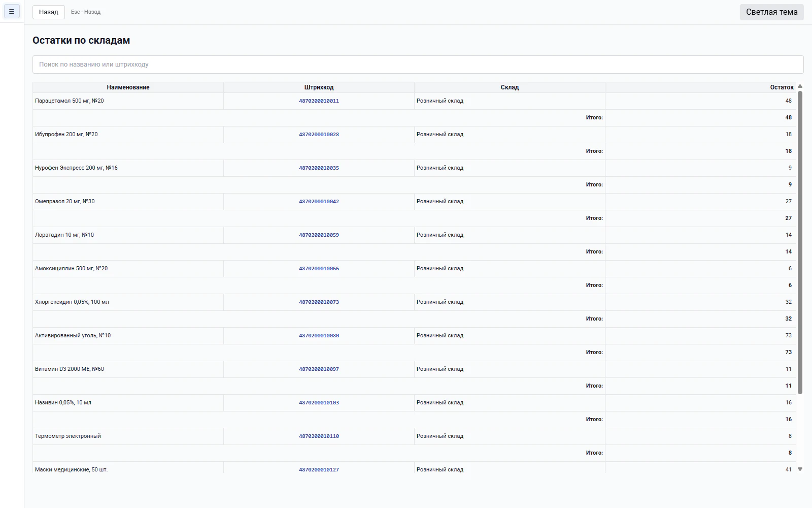Click scrollbar up arrow of table
The width and height of the screenshot is (812, 508).
click(x=800, y=86)
